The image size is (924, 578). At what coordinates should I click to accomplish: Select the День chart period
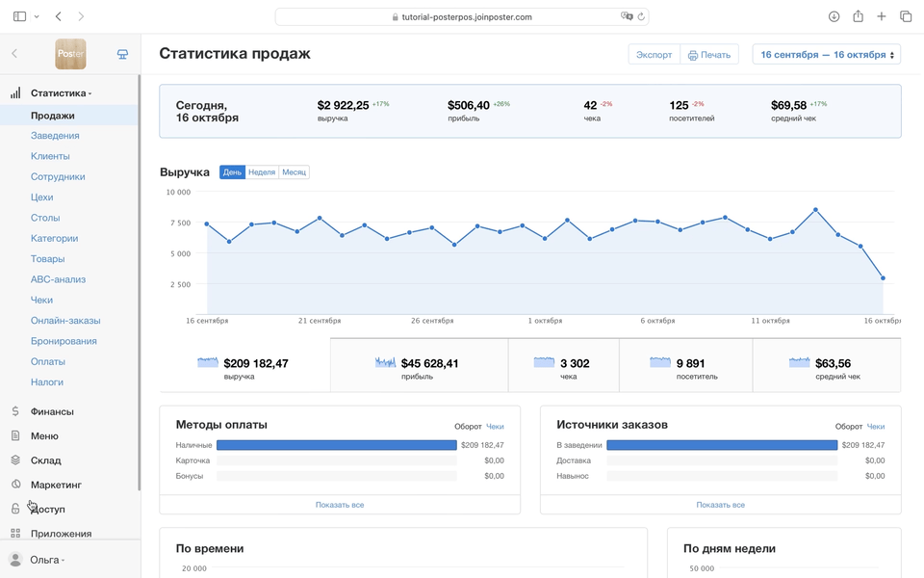tap(232, 172)
